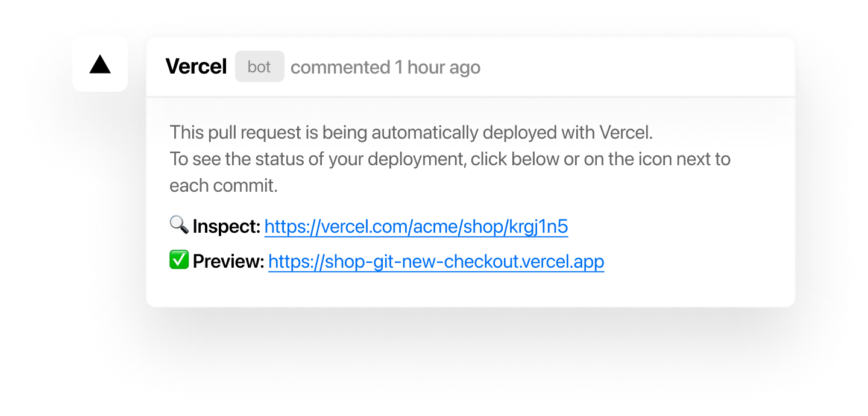Open the 1 hour ago timestamp
The image size is (868, 416).
point(438,68)
